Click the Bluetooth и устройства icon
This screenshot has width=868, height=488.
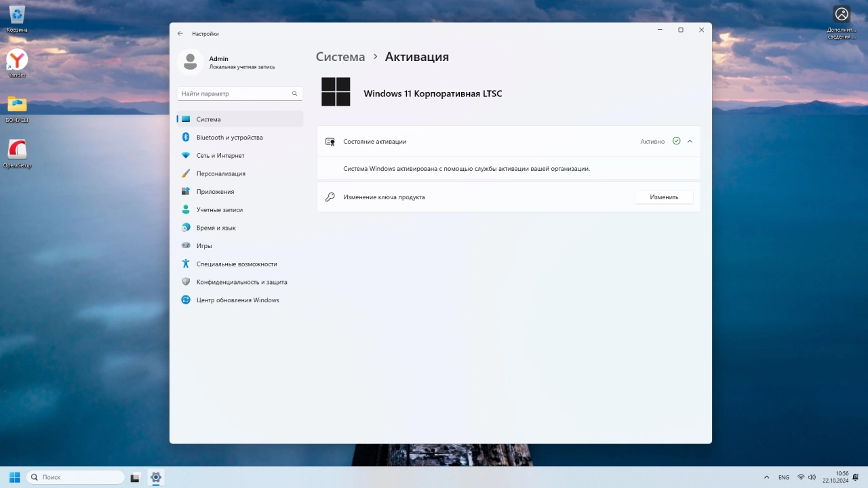point(186,137)
